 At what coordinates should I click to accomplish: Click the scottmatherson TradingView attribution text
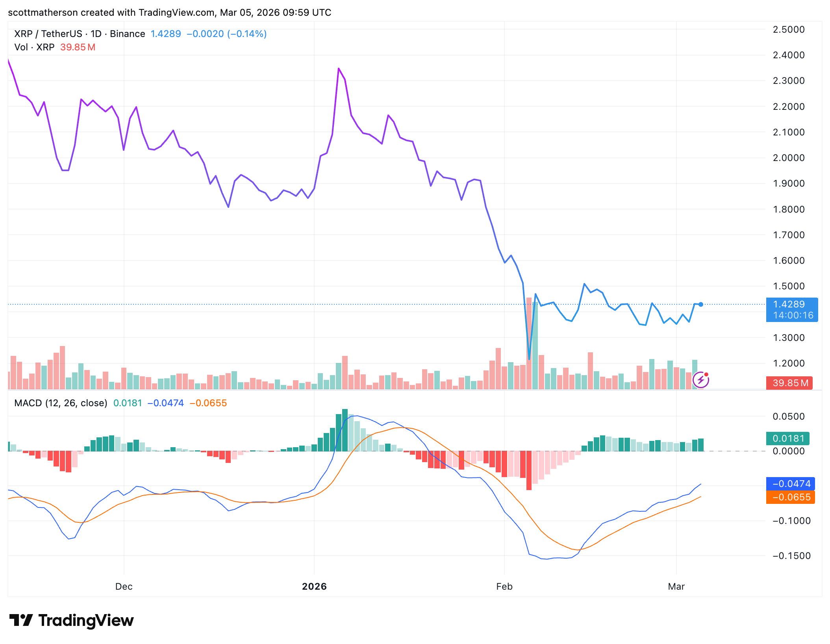169,13
